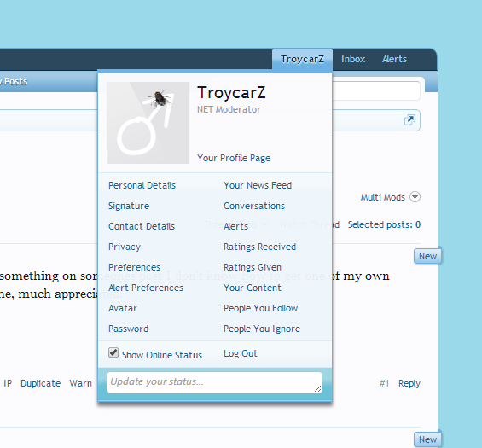
Task: Uncheck Show Online Status checkbox
Action: click(113, 352)
